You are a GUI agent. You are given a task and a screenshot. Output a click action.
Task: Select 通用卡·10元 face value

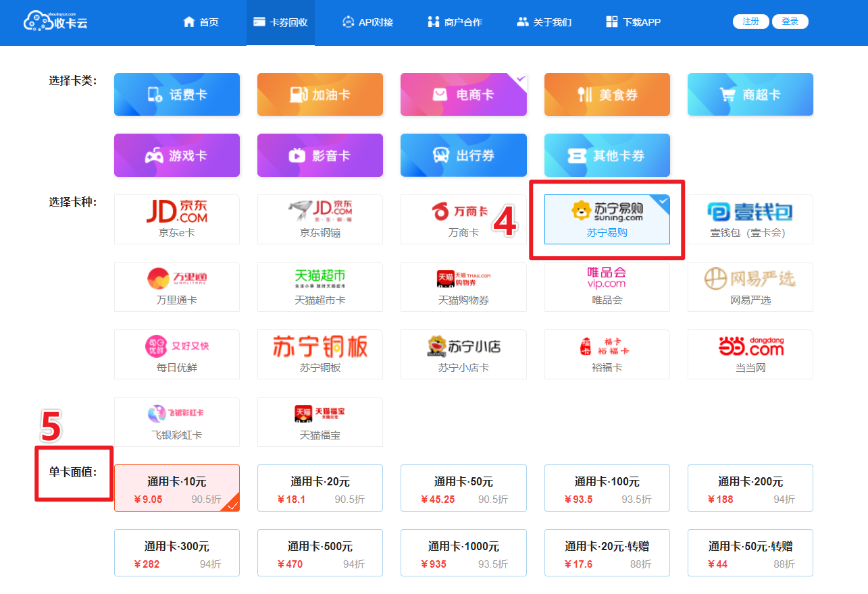click(x=177, y=488)
